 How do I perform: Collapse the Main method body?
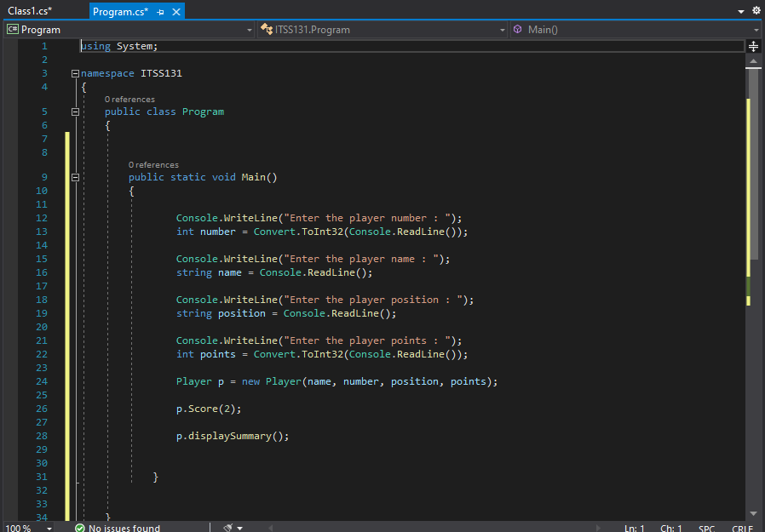pos(75,177)
